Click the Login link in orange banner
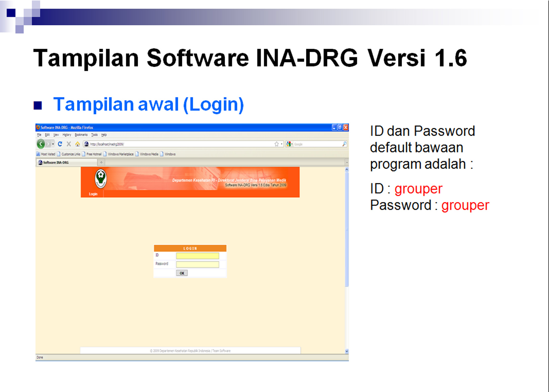 tap(93, 194)
